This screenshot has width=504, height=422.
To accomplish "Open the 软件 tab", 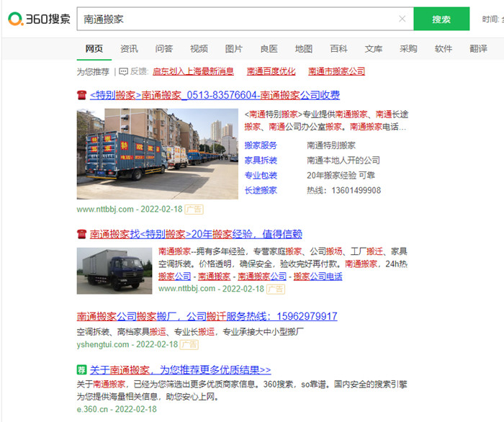I will 444,49.
